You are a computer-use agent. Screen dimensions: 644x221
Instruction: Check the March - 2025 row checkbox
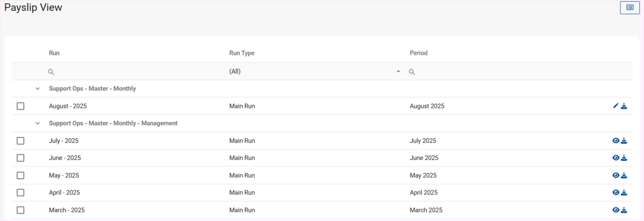click(x=21, y=210)
